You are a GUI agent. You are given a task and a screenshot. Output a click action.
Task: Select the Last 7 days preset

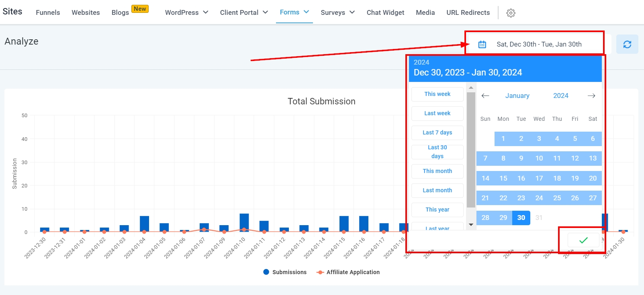pyautogui.click(x=437, y=132)
